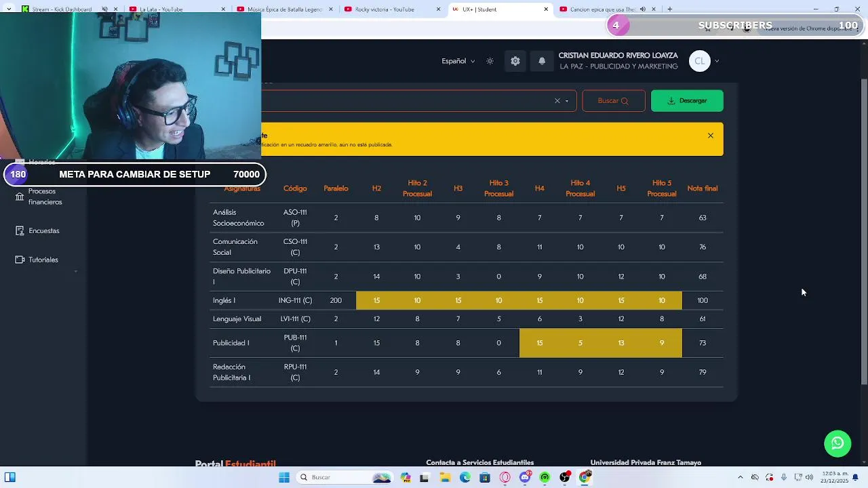Screen dimensions: 868x488
Task: Open the Chrome tab search dropdown
Action: 9,9
